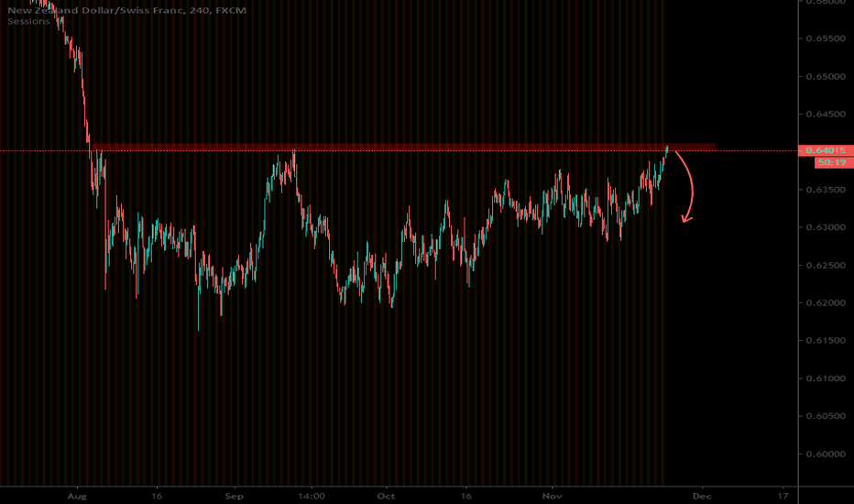Click the 0.63500 price axis label
Viewport: 854px width, 504px height.
tap(826, 190)
